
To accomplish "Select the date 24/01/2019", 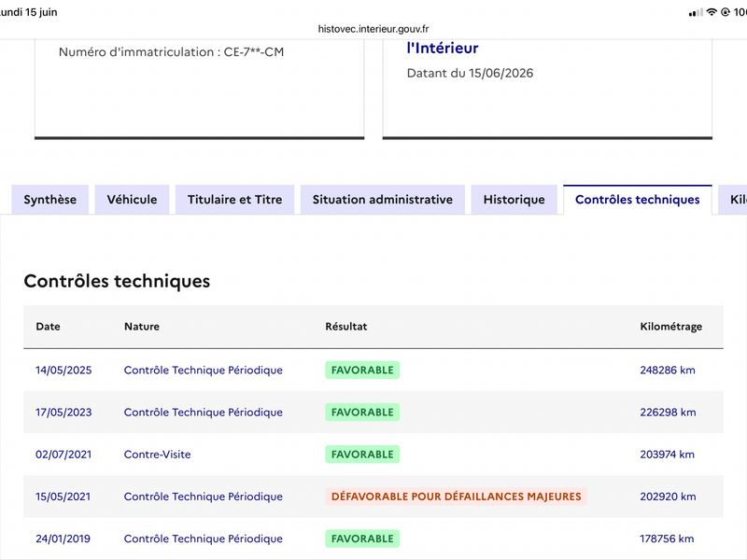I will coord(63,539).
